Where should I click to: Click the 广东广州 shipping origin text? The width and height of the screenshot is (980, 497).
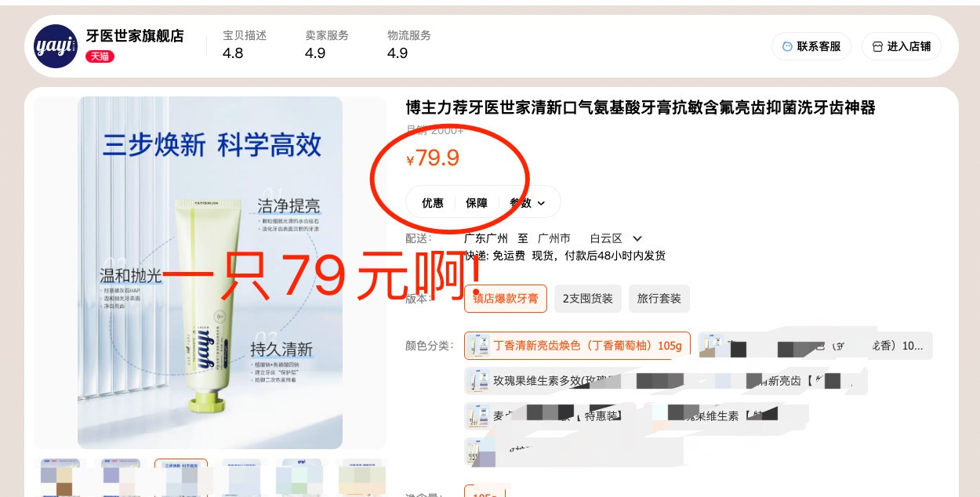pyautogui.click(x=486, y=238)
